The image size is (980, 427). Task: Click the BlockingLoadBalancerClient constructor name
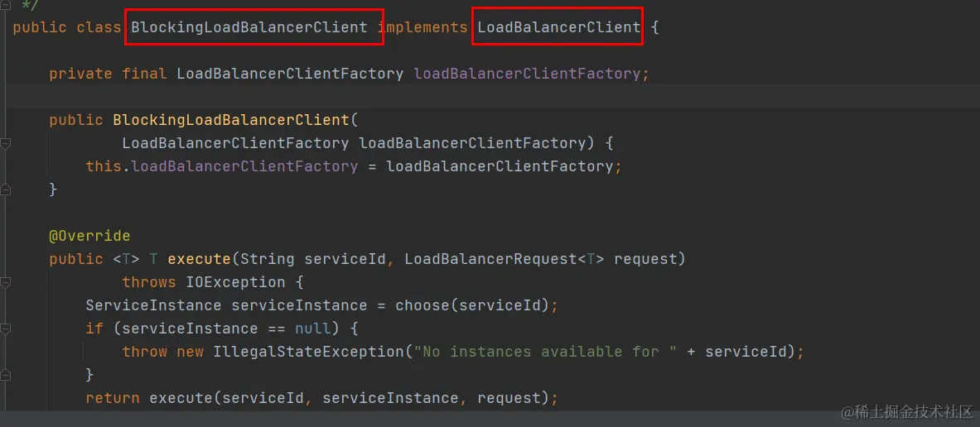click(x=230, y=120)
